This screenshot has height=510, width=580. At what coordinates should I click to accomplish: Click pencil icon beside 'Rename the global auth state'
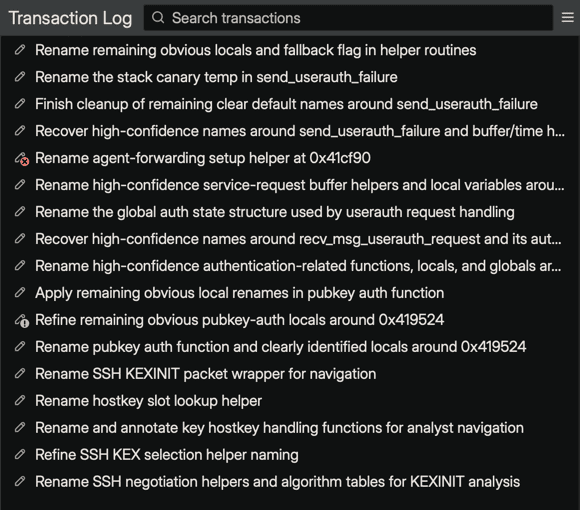pos(20,212)
